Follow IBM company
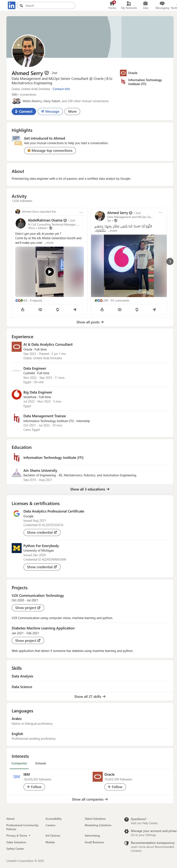Viewport: 177px width, 868px height. click(34, 787)
